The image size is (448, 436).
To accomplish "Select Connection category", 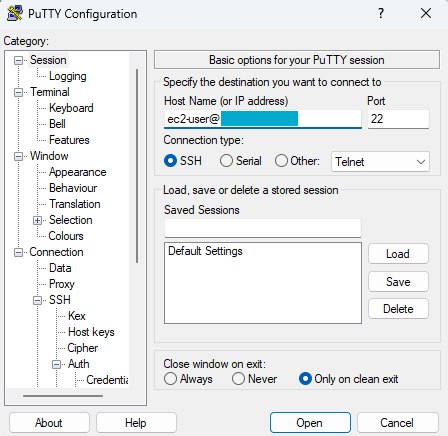I will pyautogui.click(x=56, y=252).
